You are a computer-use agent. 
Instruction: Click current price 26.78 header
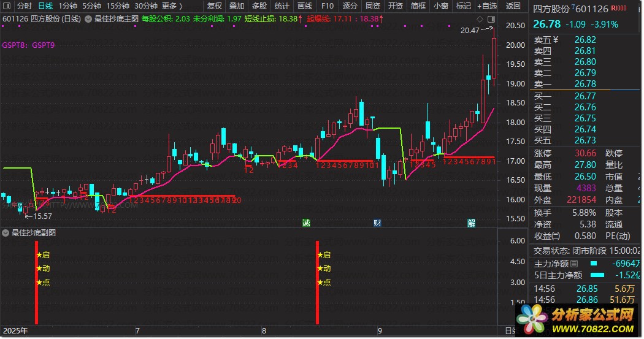546,25
